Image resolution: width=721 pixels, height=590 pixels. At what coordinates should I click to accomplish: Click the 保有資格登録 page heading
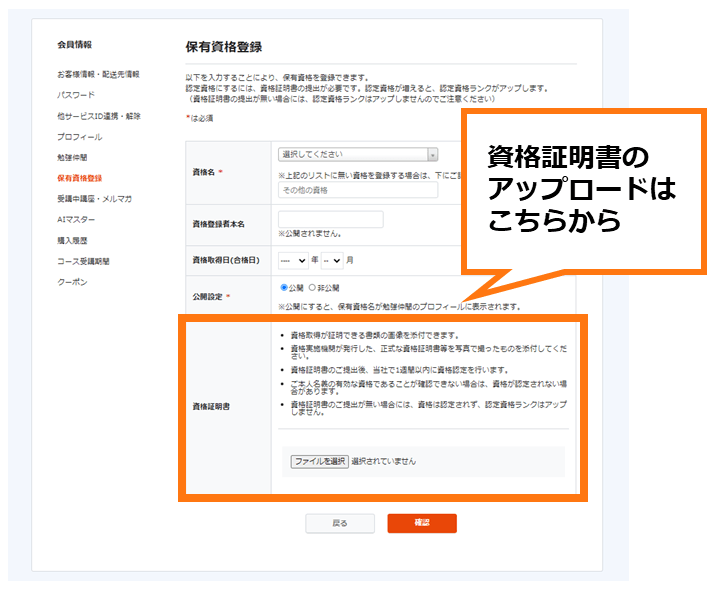[x=224, y=47]
